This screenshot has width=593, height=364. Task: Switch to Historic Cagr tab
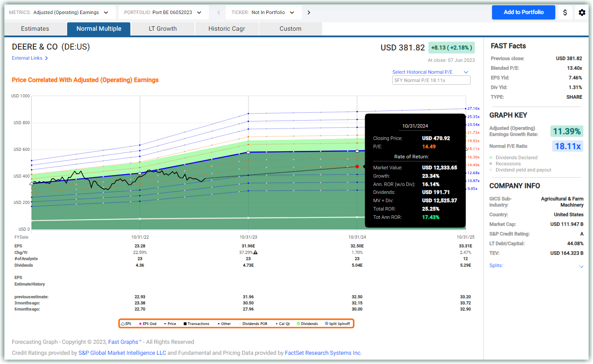pyautogui.click(x=227, y=29)
